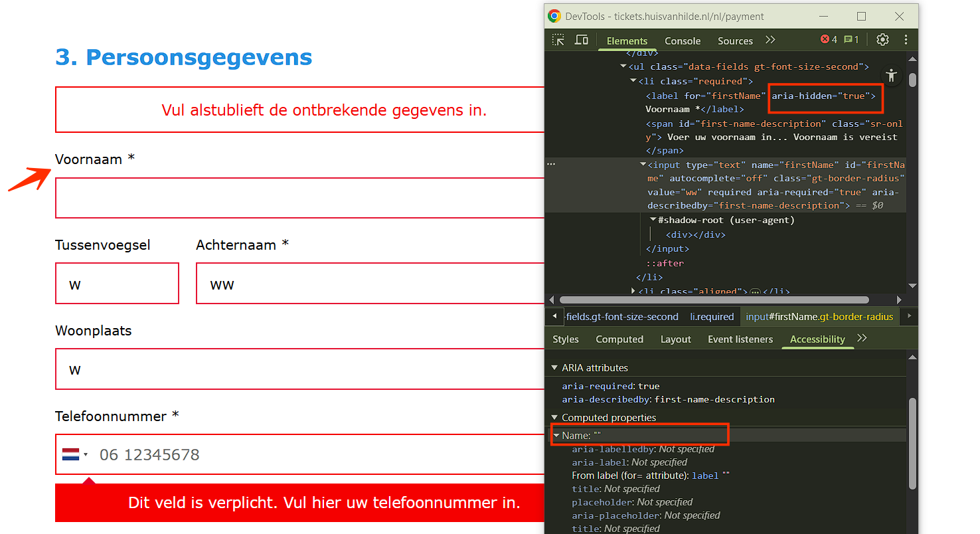Click the empty Voornaam input field
Image resolution: width=980 pixels, height=534 pixels.
[x=299, y=198]
